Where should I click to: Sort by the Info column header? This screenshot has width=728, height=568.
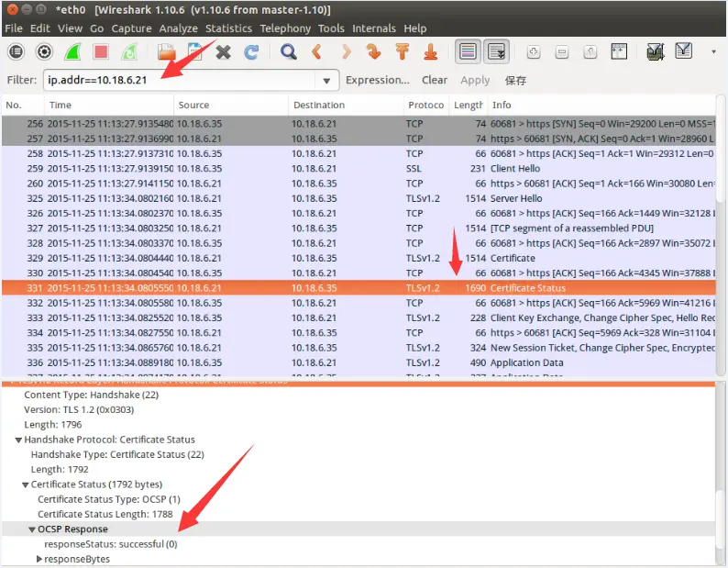click(601, 105)
